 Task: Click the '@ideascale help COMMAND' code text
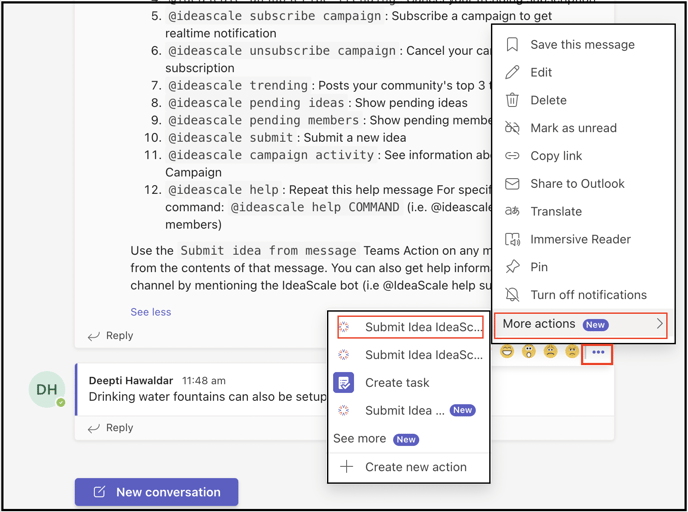point(315,207)
